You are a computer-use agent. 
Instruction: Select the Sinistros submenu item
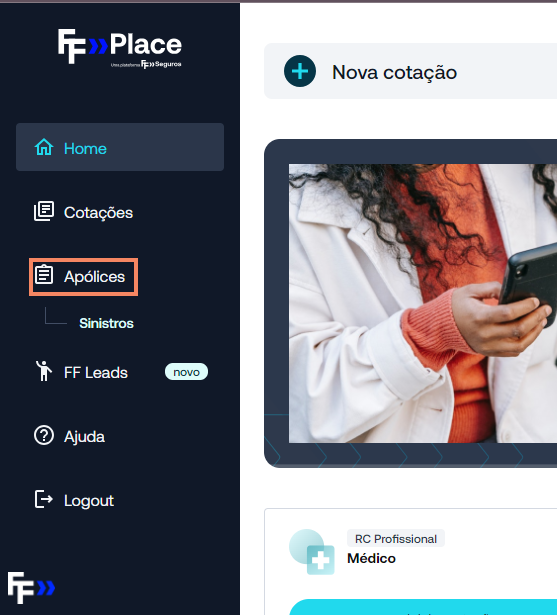coord(106,324)
